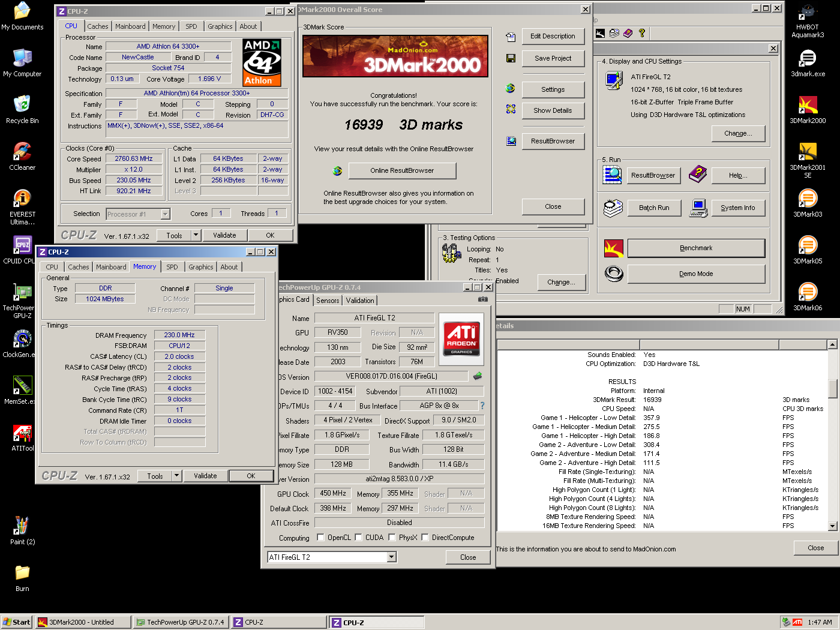Viewport: 840px width, 630px height.
Task: Toggle OpenCL checkbox in GPU-Z
Action: pos(320,538)
